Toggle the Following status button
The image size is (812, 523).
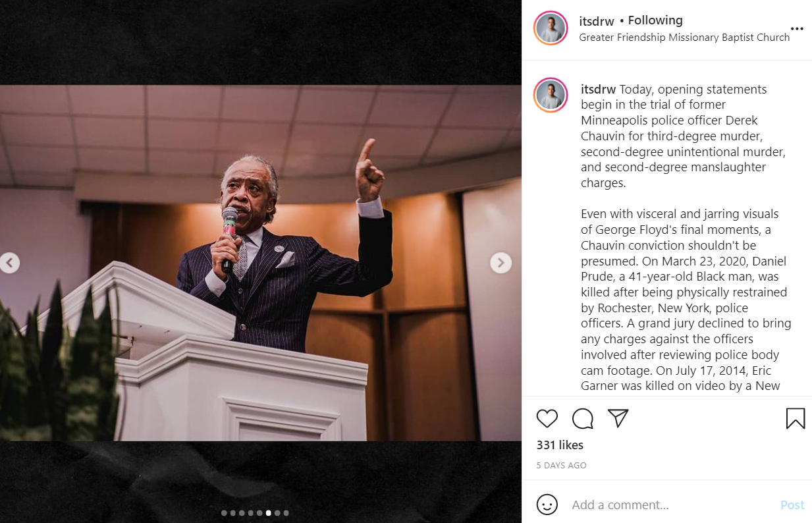tap(655, 20)
